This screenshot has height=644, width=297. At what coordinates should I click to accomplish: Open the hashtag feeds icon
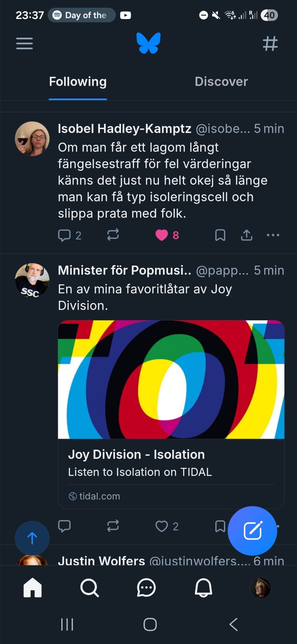click(x=270, y=43)
